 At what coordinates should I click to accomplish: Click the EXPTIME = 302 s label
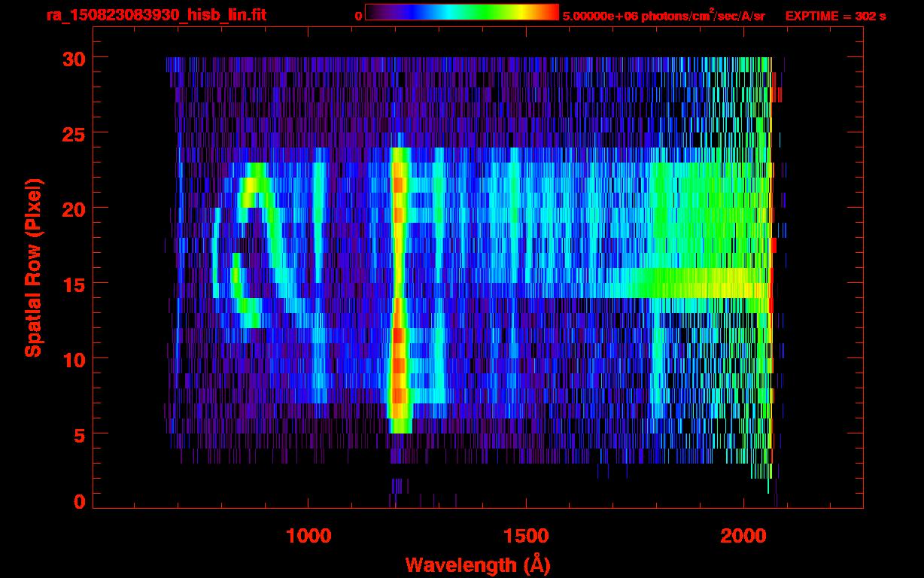(x=835, y=16)
